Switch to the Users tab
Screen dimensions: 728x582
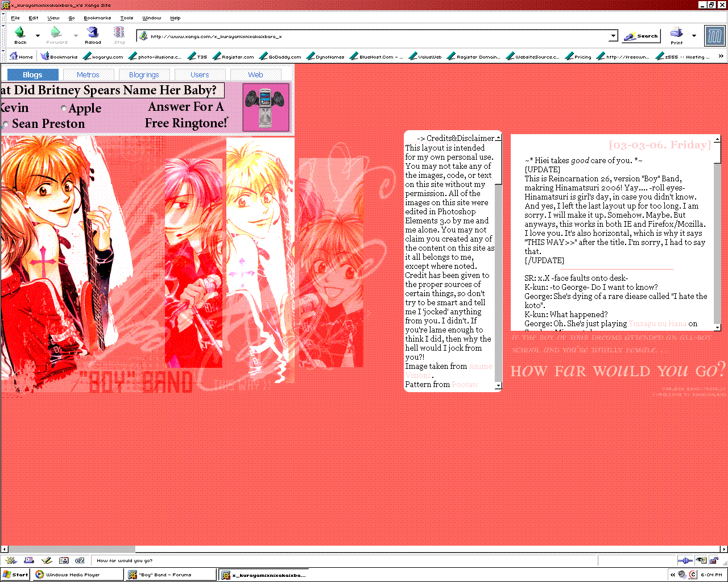[x=200, y=74]
